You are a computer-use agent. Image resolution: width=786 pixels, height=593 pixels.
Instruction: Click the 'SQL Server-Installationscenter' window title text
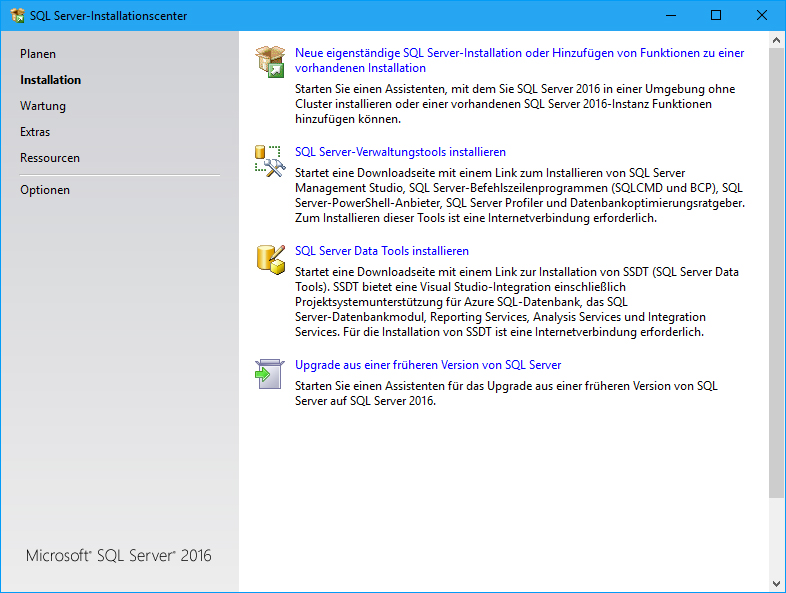click(108, 16)
